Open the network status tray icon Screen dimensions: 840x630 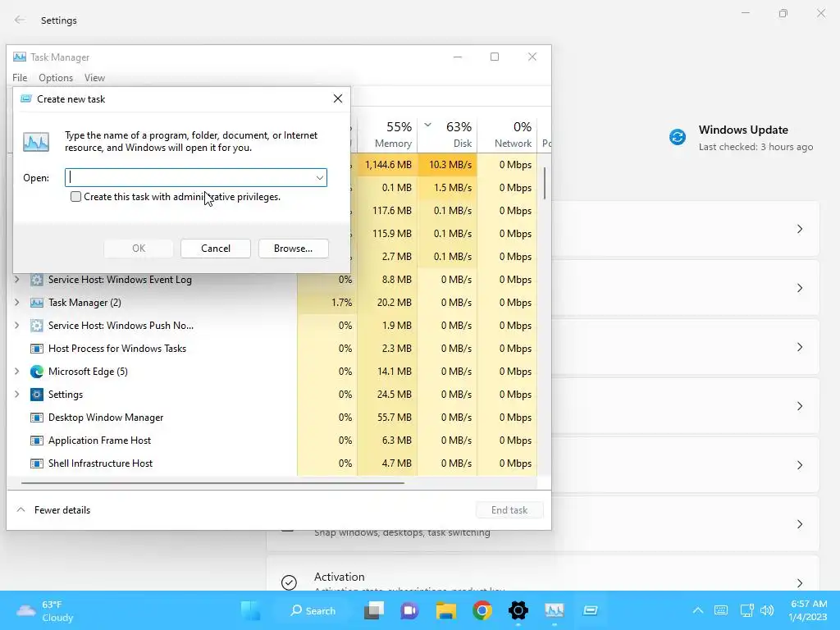point(746,610)
